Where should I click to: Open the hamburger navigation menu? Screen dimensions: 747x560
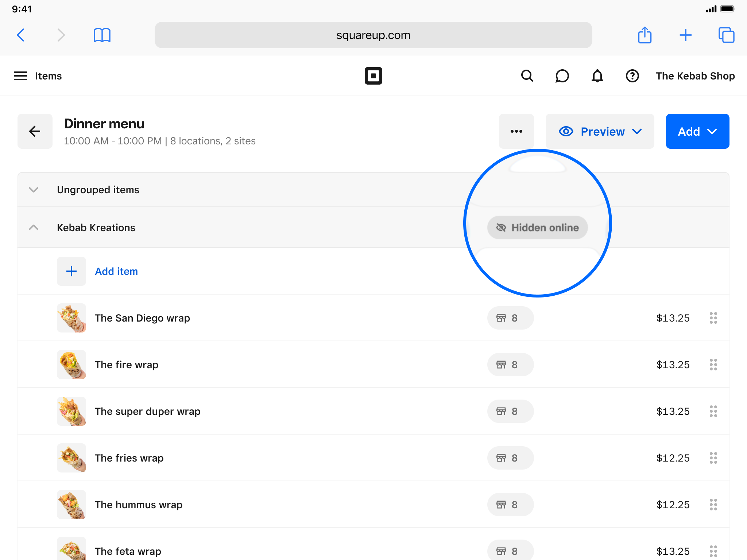point(20,76)
